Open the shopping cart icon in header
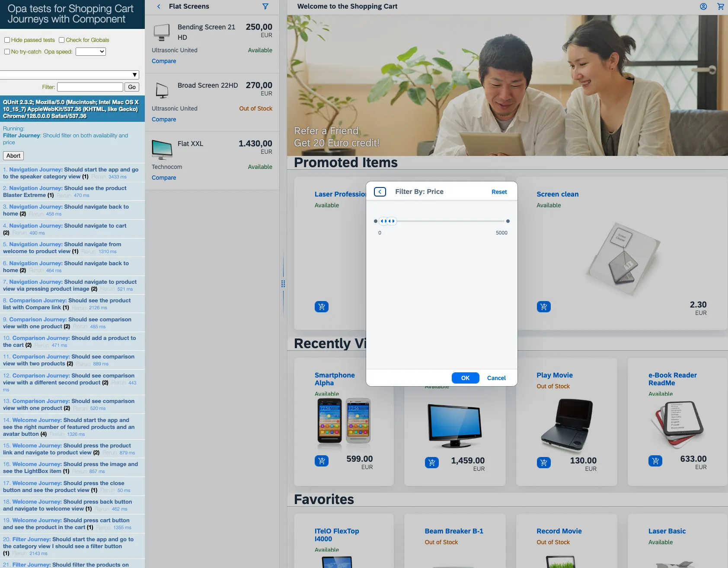728x568 pixels. 720,6
